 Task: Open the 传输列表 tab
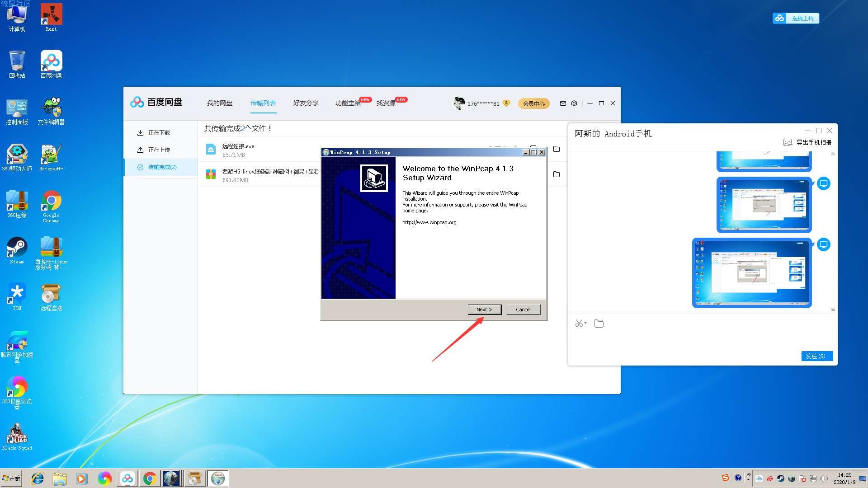[263, 103]
